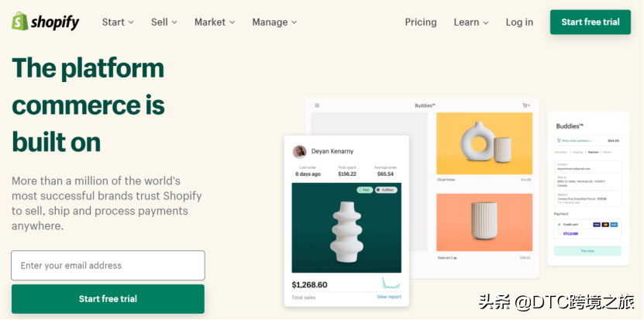Select the Shop Pay radio option
The height and width of the screenshot is (320, 644).
pyautogui.click(x=559, y=233)
